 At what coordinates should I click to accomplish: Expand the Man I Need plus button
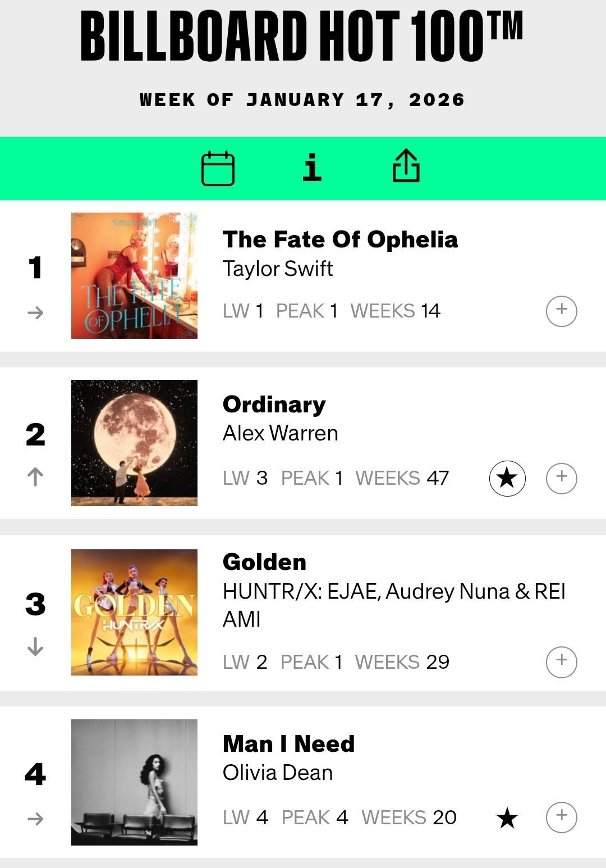561,817
